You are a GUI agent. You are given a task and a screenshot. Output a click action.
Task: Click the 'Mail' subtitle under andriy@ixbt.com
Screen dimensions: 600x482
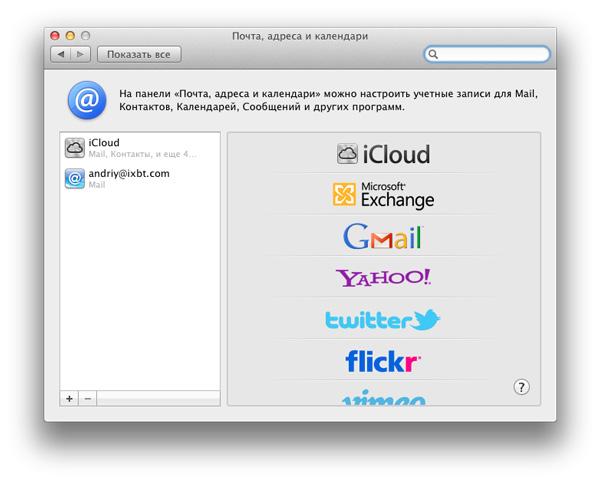[x=97, y=185]
